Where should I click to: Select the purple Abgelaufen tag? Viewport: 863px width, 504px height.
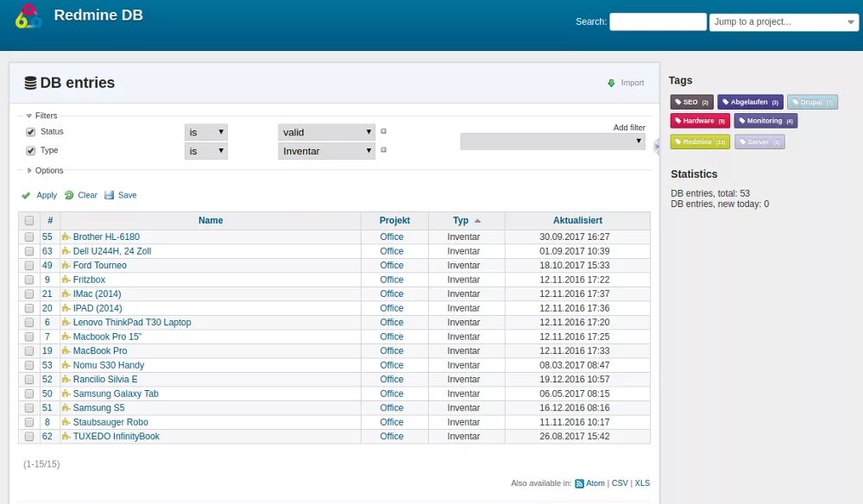750,102
